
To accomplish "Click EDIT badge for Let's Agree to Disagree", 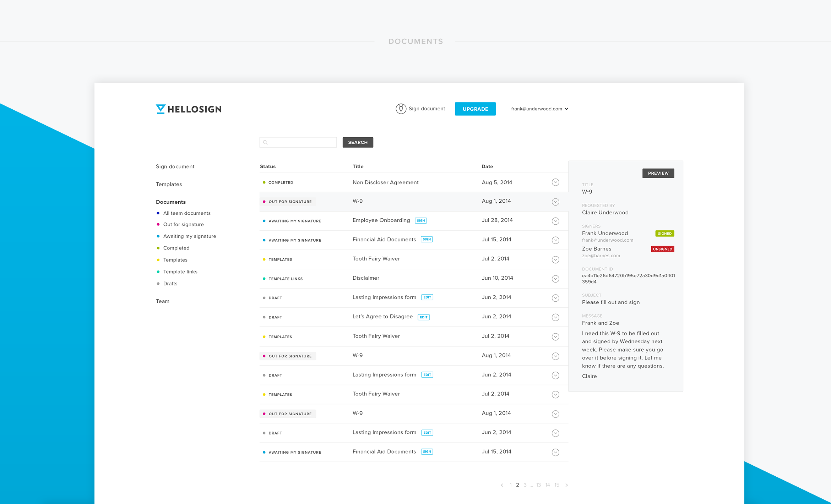I will (424, 317).
